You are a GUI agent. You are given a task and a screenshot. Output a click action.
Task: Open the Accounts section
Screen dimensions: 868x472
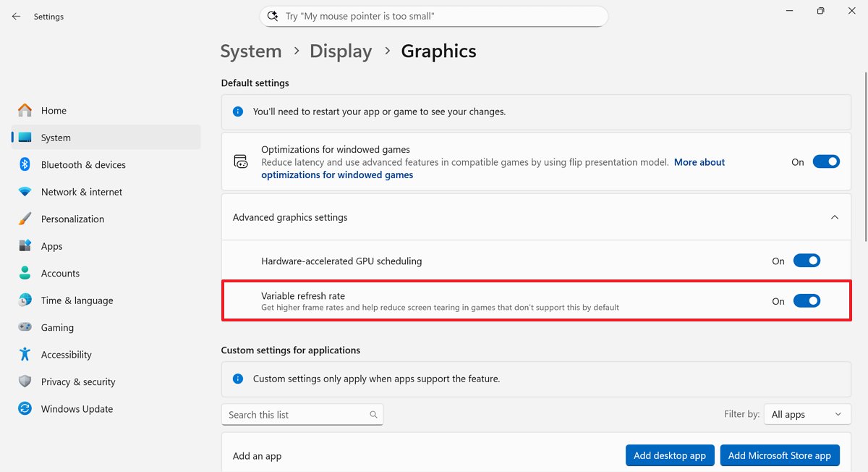(24, 273)
